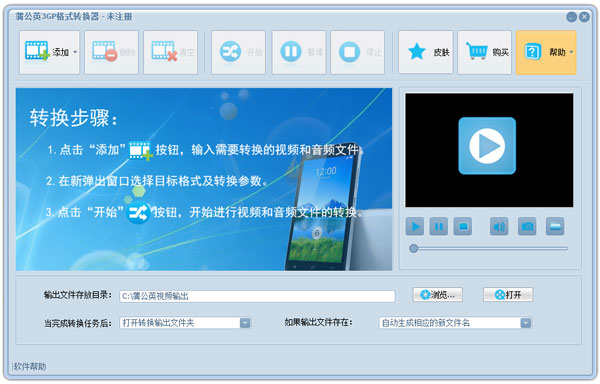Click the 购买 shopping cart button

(x=484, y=52)
